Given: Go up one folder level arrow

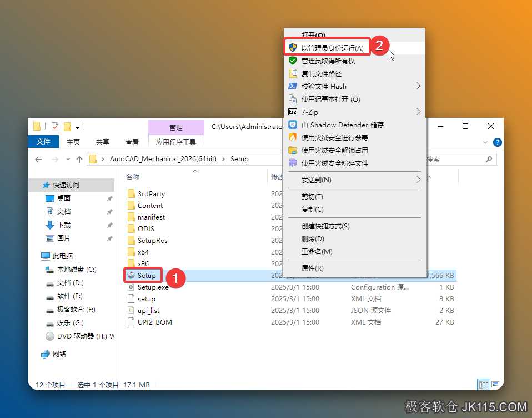Looking at the screenshot, I should pos(79,160).
